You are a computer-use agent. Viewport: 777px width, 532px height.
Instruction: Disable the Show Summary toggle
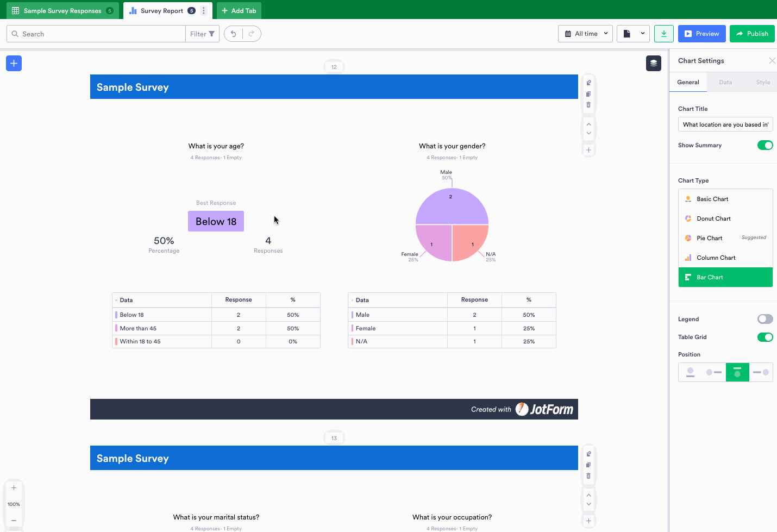765,145
